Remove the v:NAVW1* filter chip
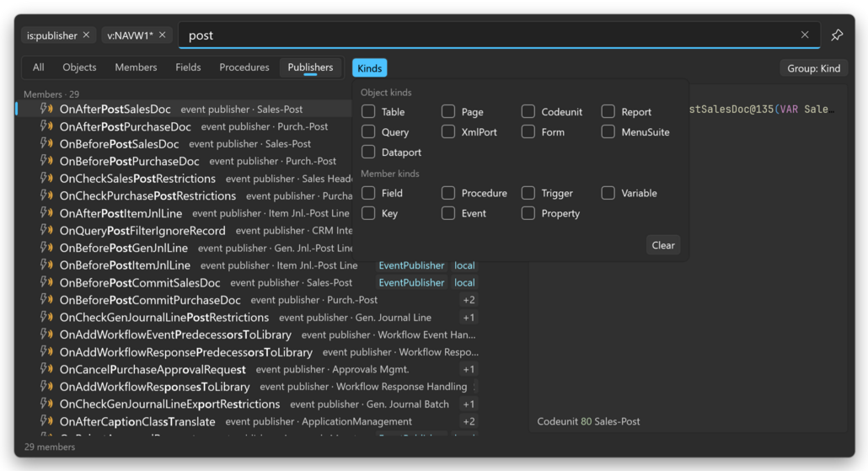868x471 pixels. click(162, 35)
